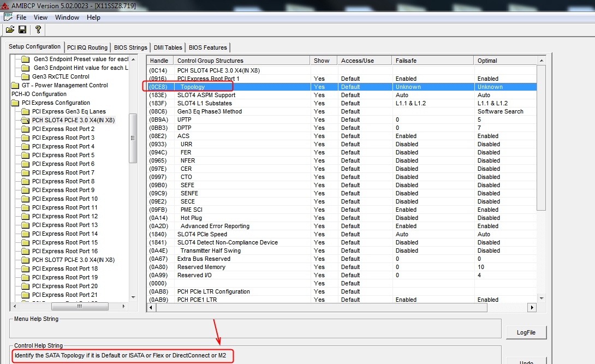Click the table vertical scrollbar thumb

tap(542, 138)
